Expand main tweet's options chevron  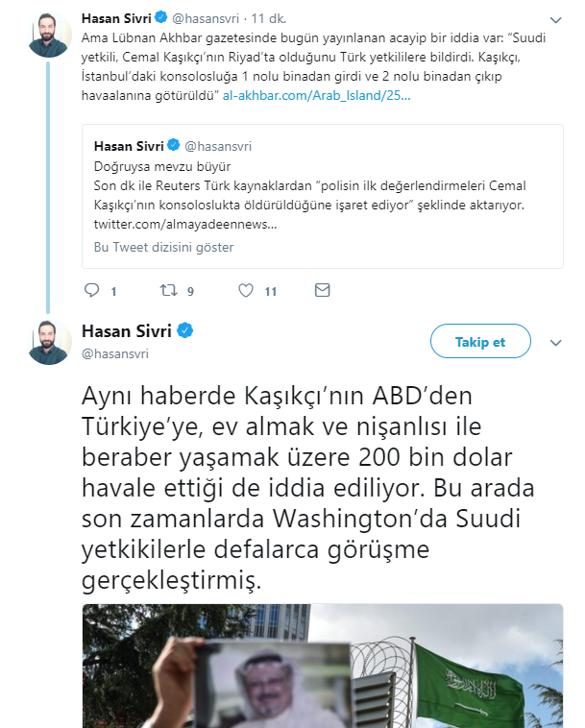pos(555,341)
